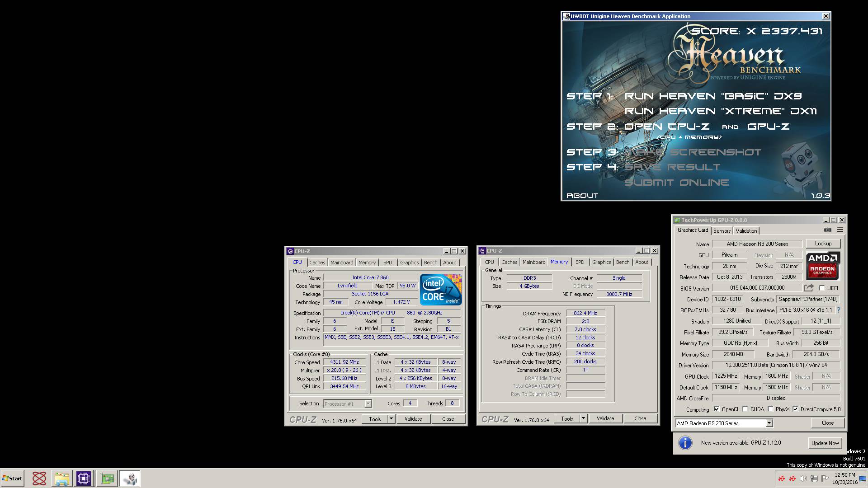
Task: Click Tools button in CPU-Z CPU window
Action: pos(375,419)
